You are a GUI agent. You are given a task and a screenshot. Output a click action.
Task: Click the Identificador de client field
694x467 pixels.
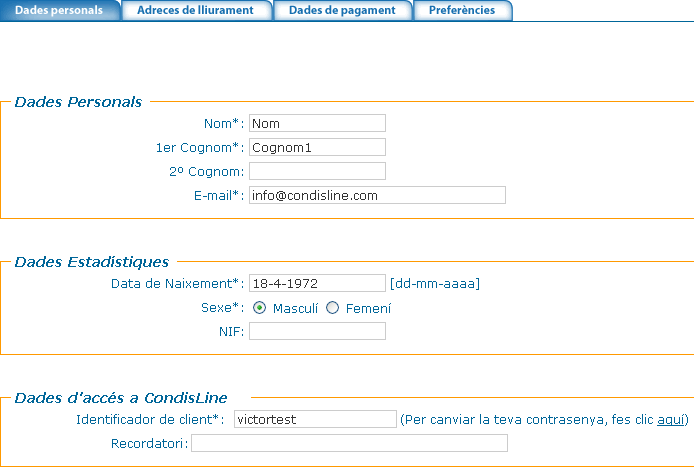point(315,419)
